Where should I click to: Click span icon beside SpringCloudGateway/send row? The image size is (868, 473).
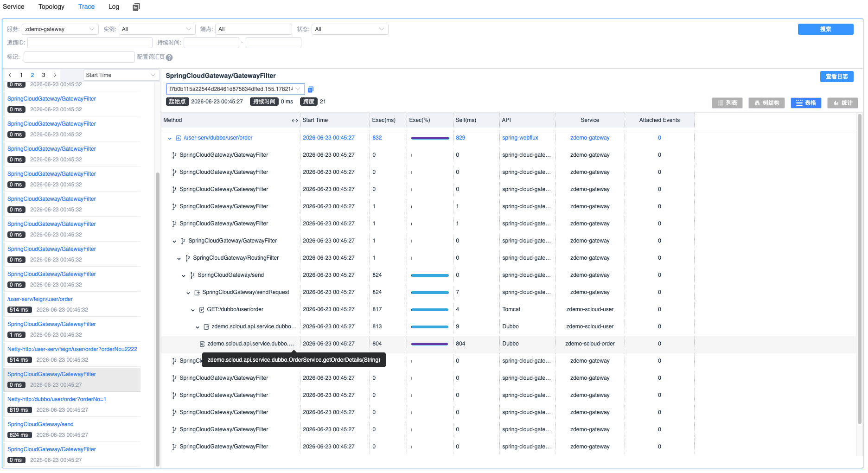(x=192, y=275)
